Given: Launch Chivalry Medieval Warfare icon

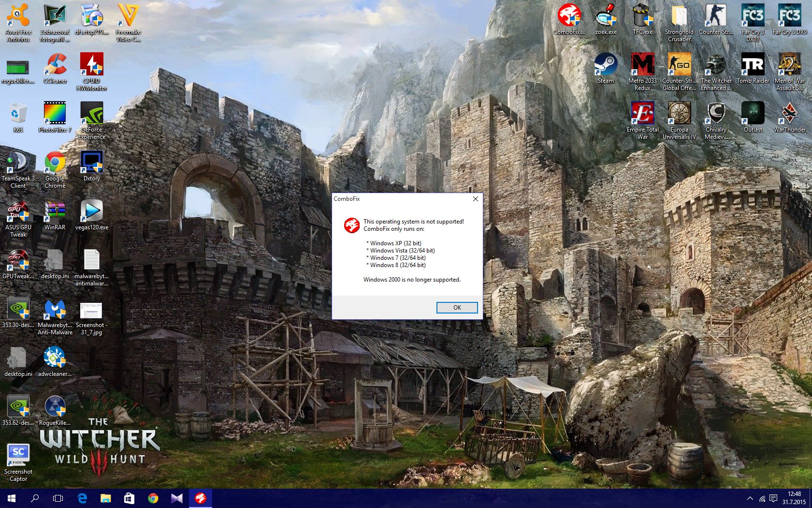Looking at the screenshot, I should [716, 120].
